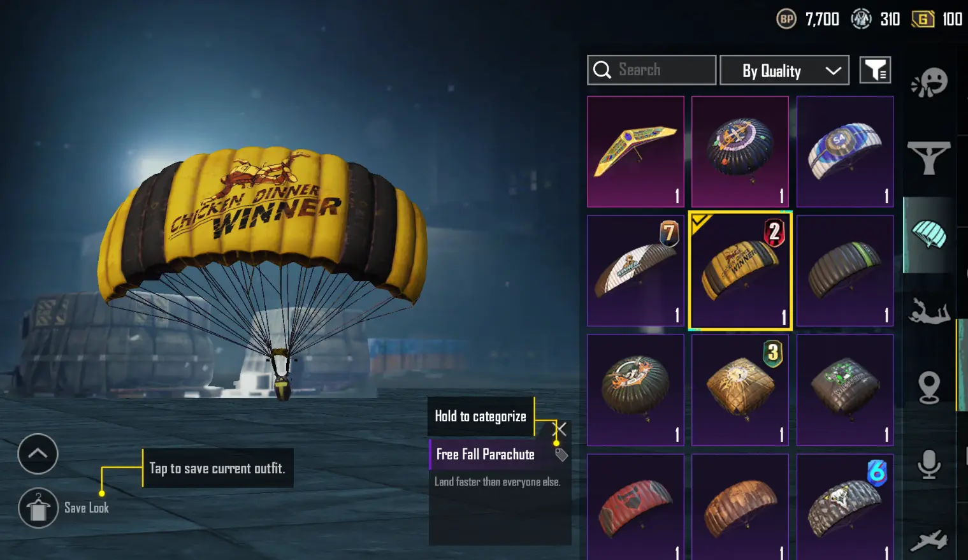
Task: Open the airplane skin category
Action: tap(929, 540)
